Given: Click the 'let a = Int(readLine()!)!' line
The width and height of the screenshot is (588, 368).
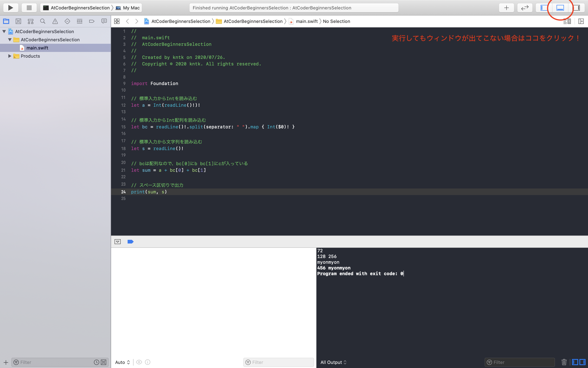Looking at the screenshot, I should [x=166, y=105].
